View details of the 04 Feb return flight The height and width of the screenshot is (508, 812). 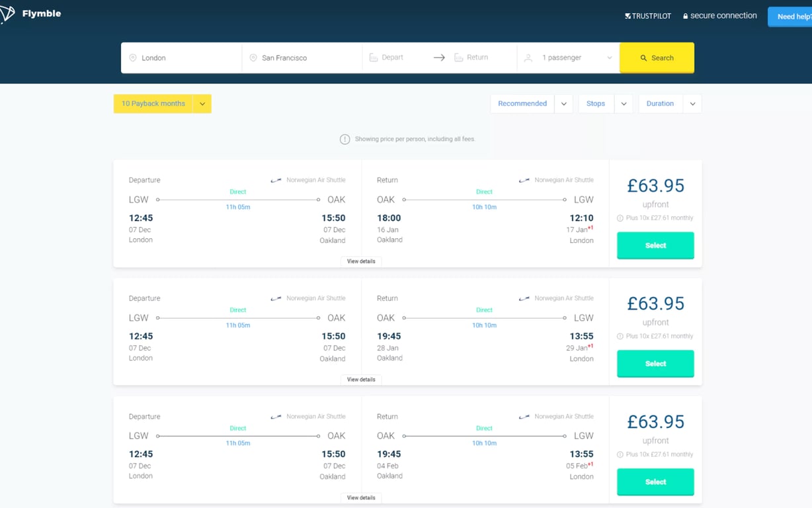361,497
